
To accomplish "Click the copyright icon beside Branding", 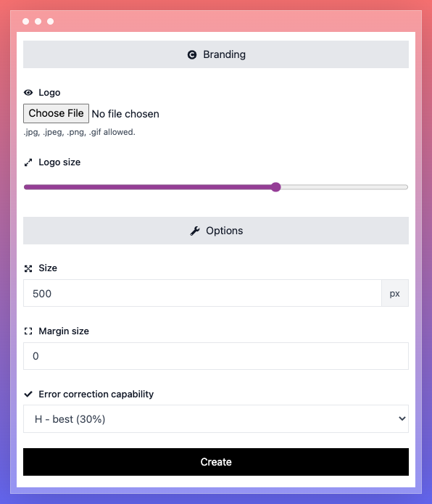I will pos(192,54).
